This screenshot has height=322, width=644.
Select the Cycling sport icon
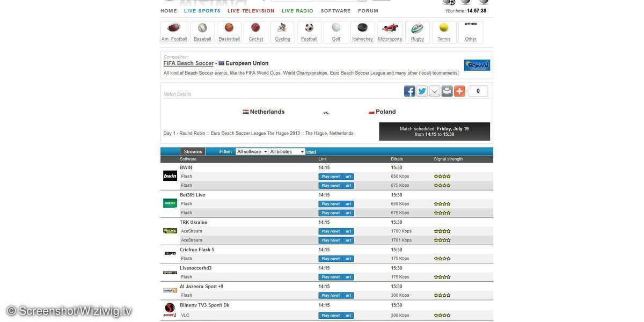pos(282,28)
